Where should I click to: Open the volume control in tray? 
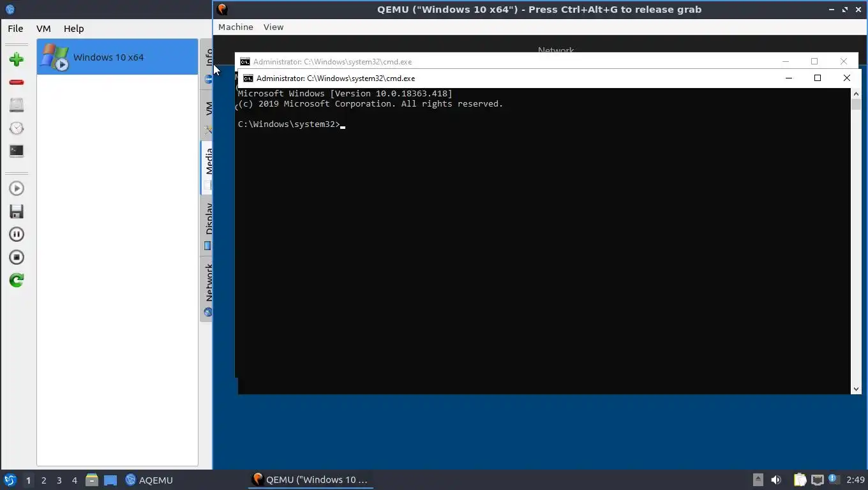(x=776, y=480)
